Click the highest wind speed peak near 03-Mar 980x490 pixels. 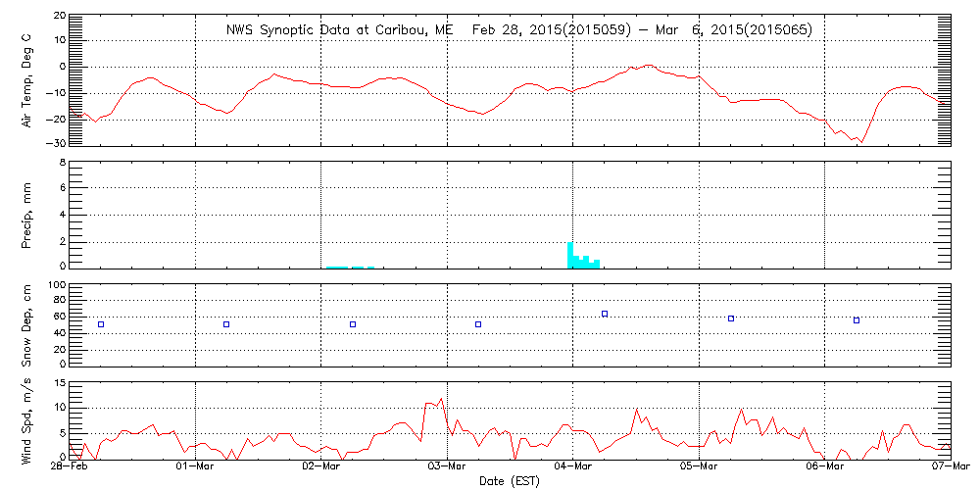pos(442,399)
